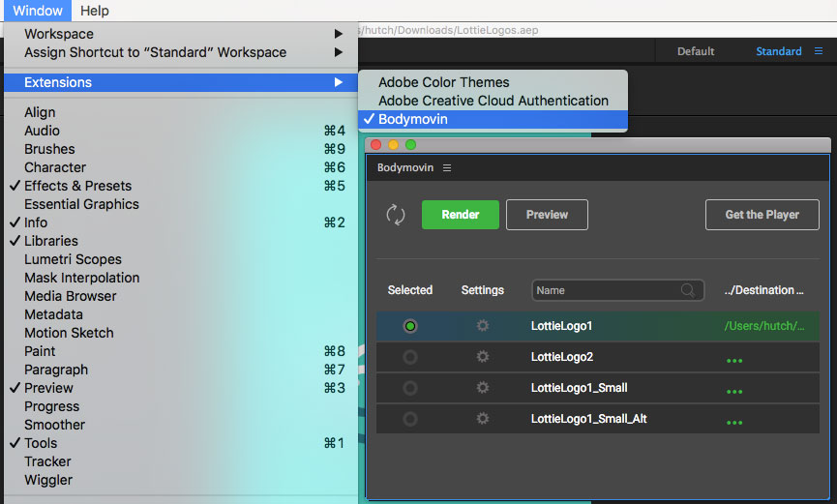This screenshot has width=837, height=504.
Task: Open the Paragraph panel
Action: (180, 370)
